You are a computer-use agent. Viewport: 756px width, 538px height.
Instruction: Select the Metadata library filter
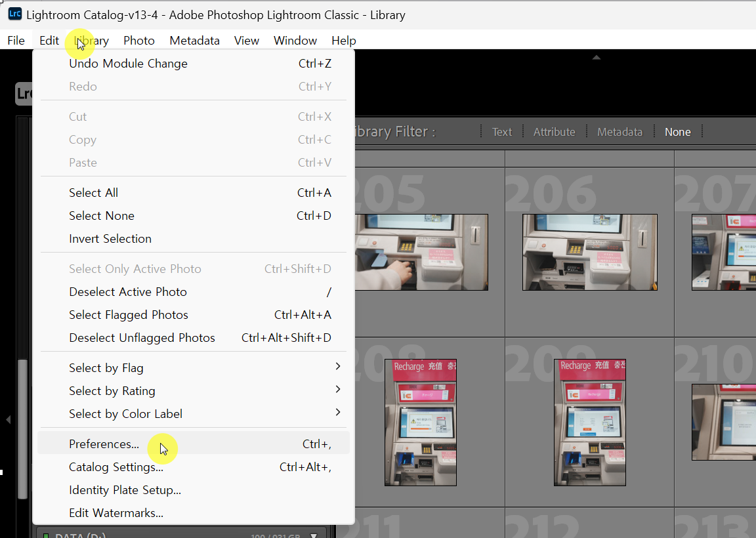pos(619,132)
